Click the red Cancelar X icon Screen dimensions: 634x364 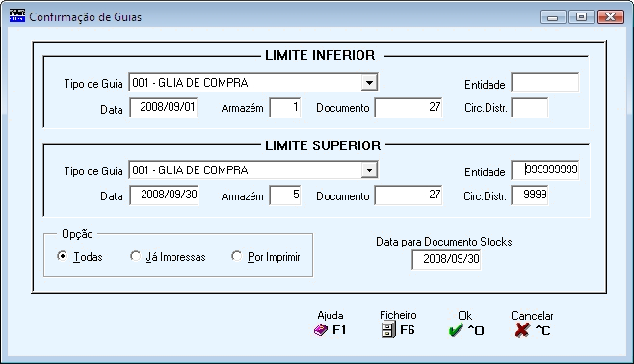point(522,329)
